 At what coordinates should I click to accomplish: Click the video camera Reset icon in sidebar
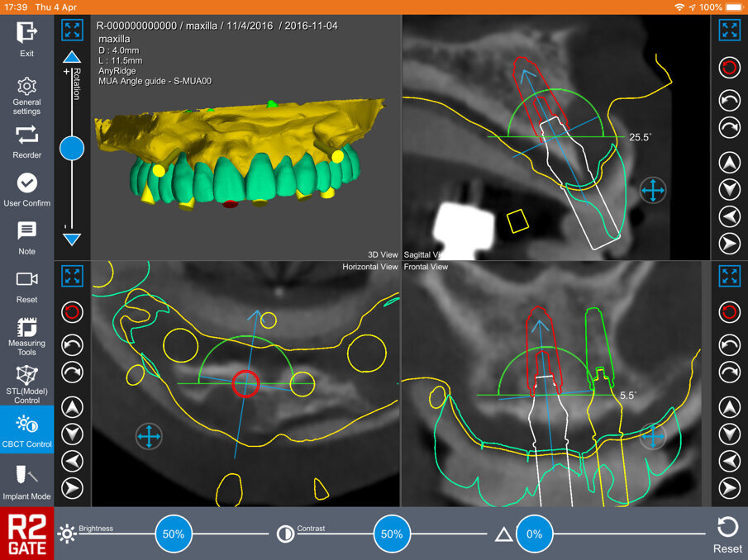tap(27, 279)
